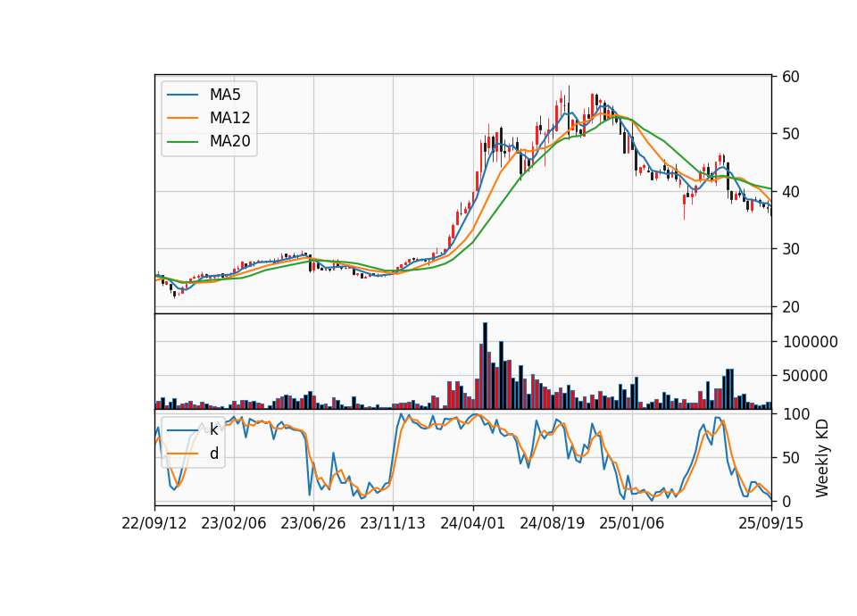Viewport: 857px width, 616px height.
Task: Click the 24/08/19 date axis label
Action: pyautogui.click(x=552, y=523)
